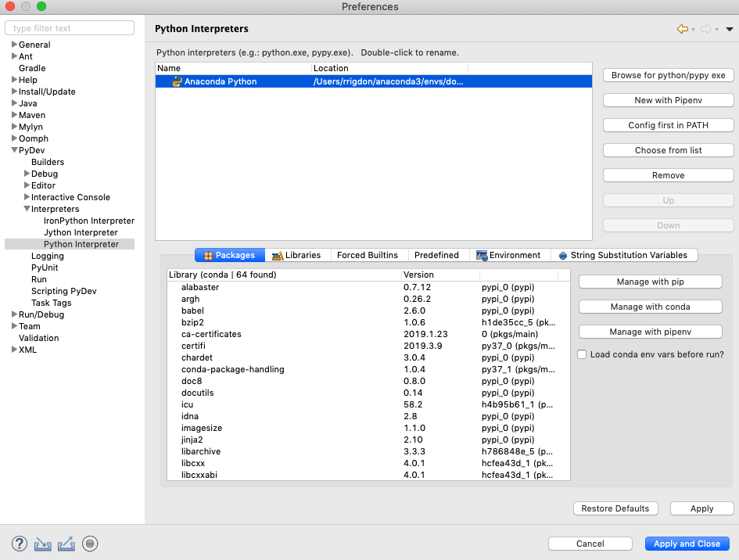739x560 pixels.
Task: Expand the XML tree node
Action: coord(14,350)
